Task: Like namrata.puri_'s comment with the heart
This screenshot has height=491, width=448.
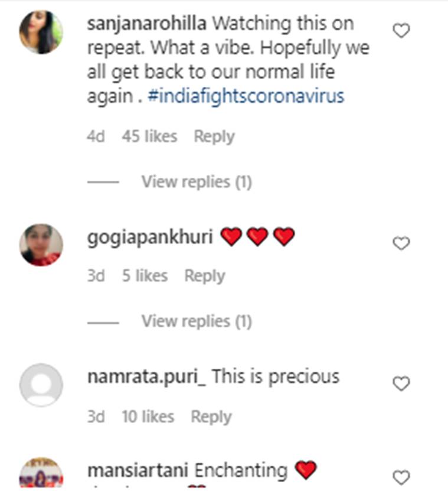Action: point(401,384)
